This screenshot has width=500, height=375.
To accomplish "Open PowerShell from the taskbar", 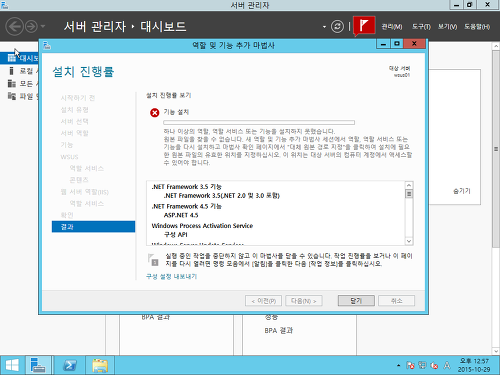I will [x=70, y=365].
